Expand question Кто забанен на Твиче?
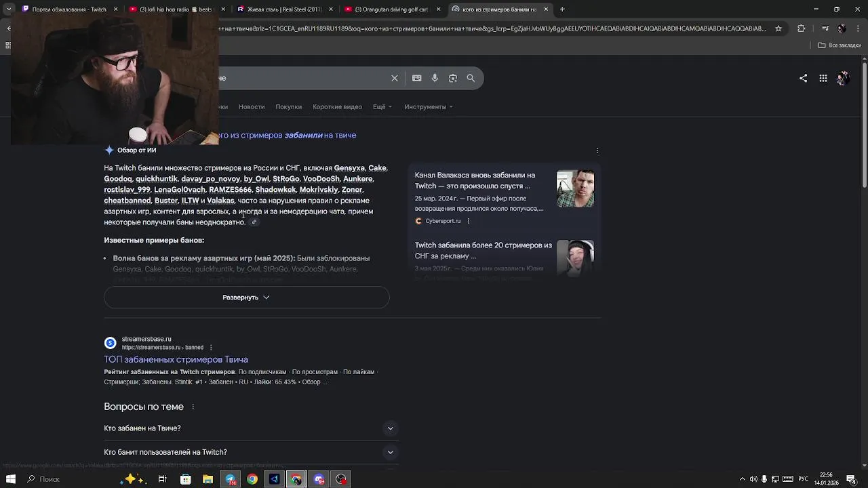Image resolution: width=868 pixels, height=488 pixels. pyautogui.click(x=250, y=428)
